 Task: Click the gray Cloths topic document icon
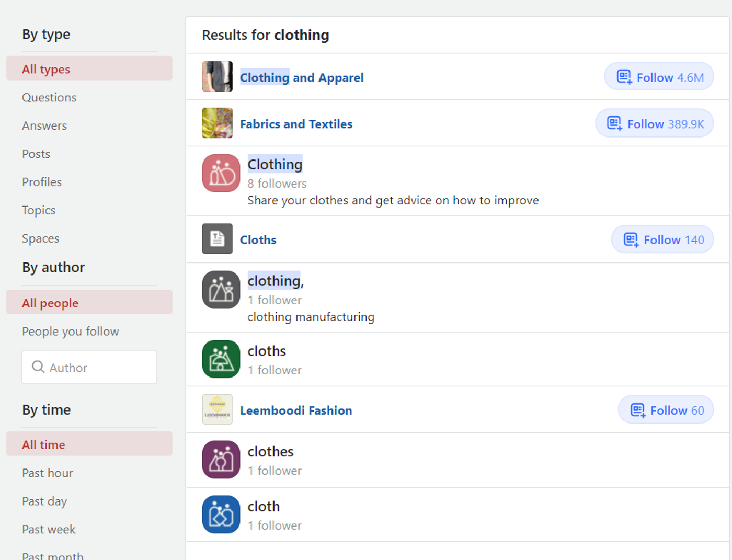tap(217, 239)
